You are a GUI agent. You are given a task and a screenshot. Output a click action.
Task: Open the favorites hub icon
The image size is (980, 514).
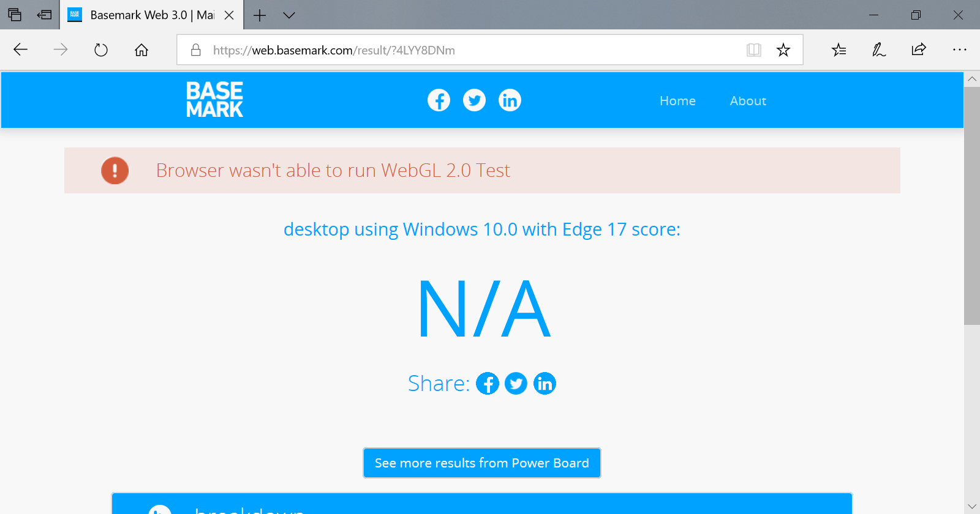[x=839, y=50]
